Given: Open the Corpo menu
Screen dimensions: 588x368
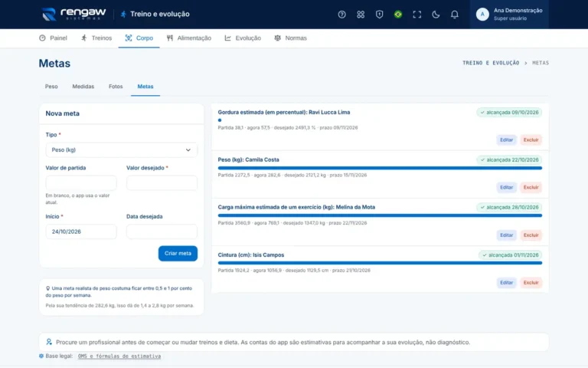Looking at the screenshot, I should [139, 38].
